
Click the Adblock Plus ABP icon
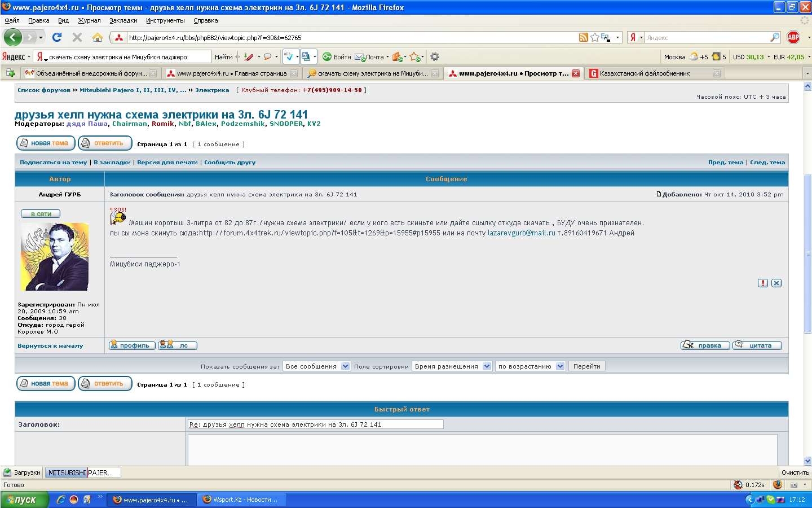793,37
